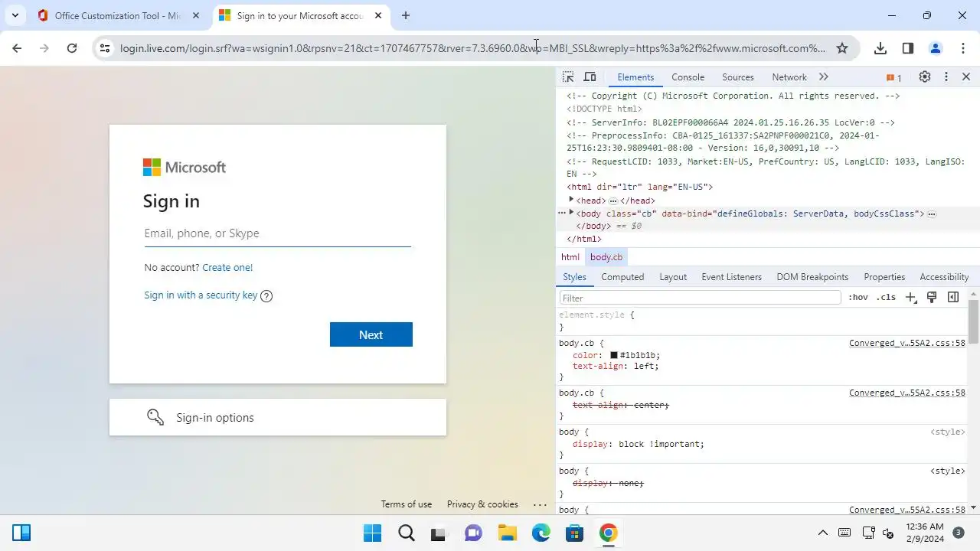Close the Sign in Microsoft account tab
980x551 pixels.
377,15
